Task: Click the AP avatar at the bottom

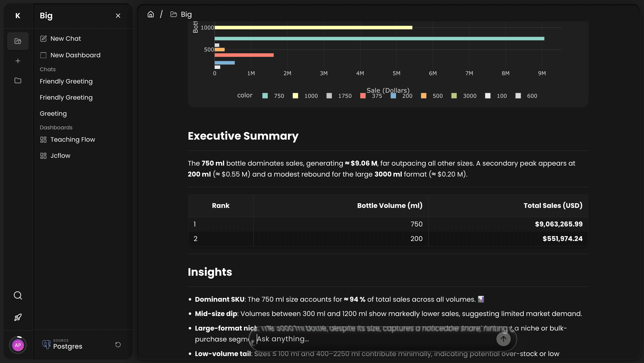Action: (x=18, y=345)
